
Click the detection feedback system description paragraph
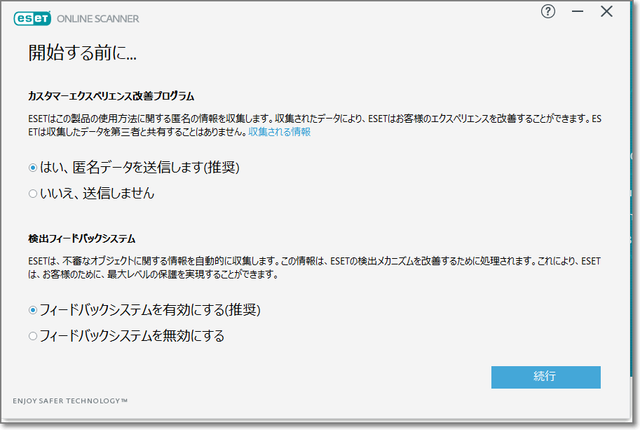[300, 267]
